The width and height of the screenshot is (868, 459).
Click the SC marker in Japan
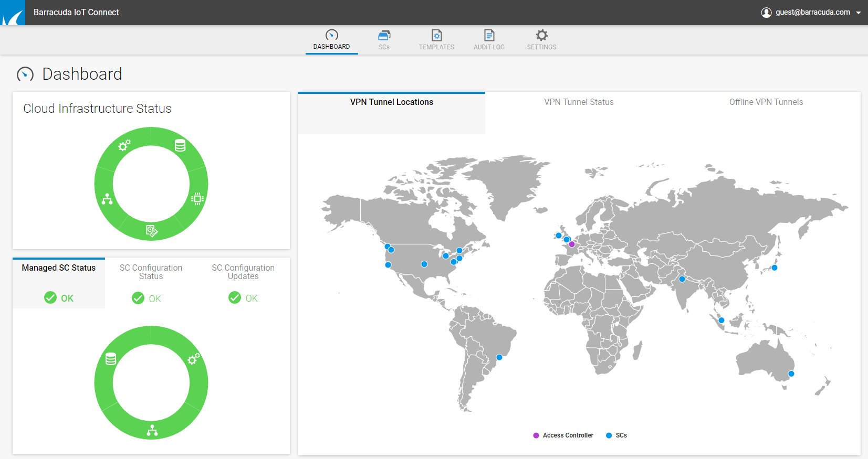pyautogui.click(x=774, y=268)
